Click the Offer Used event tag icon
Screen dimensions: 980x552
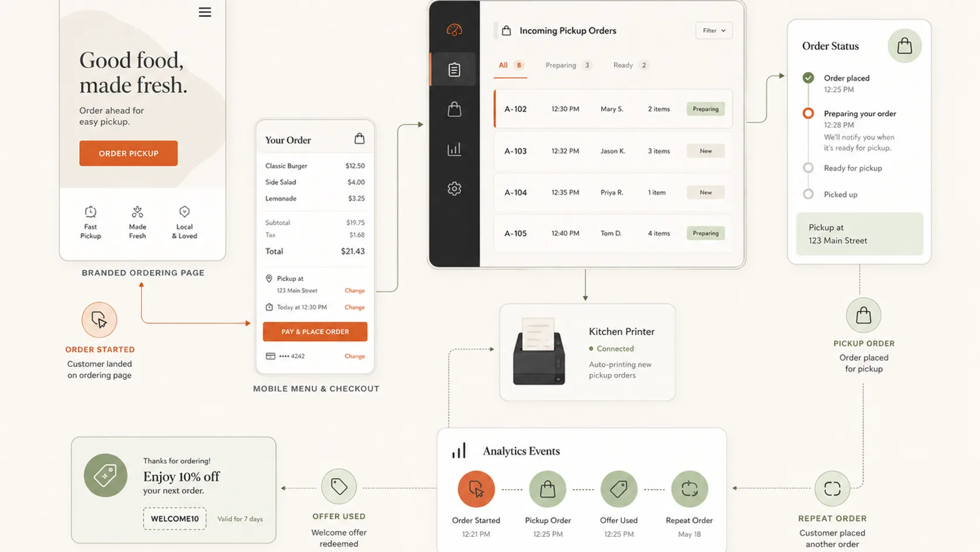click(x=619, y=489)
